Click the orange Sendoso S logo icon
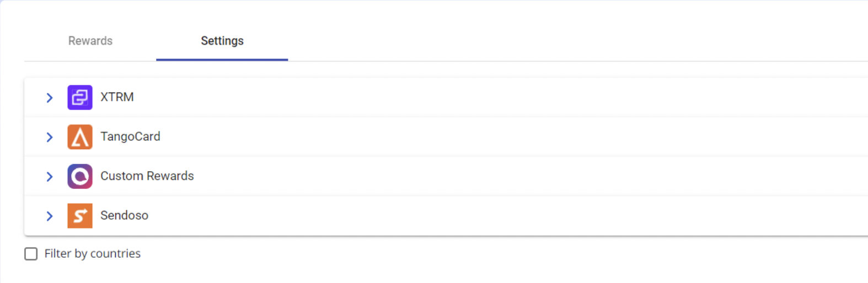Image resolution: width=868 pixels, height=283 pixels. point(80,216)
